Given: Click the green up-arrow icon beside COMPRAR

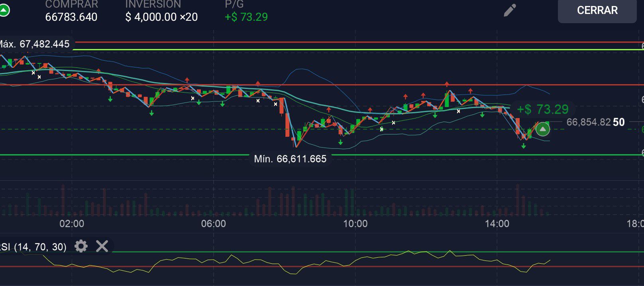Looking at the screenshot, I should tap(4, 11).
